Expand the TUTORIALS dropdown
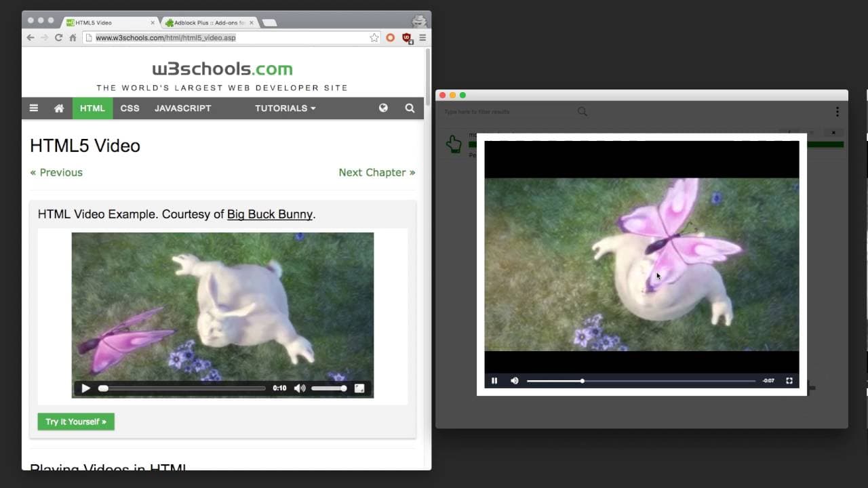 285,108
